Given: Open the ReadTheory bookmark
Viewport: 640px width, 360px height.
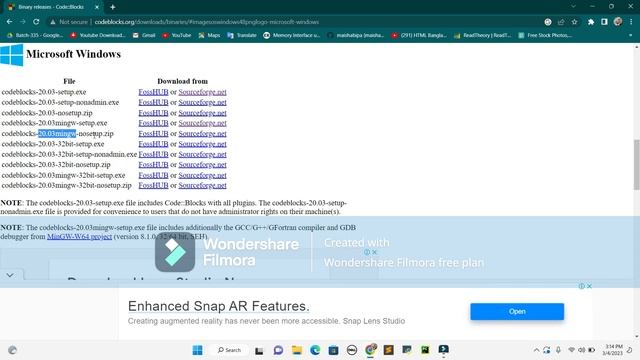Looking at the screenshot, I should 482,36.
